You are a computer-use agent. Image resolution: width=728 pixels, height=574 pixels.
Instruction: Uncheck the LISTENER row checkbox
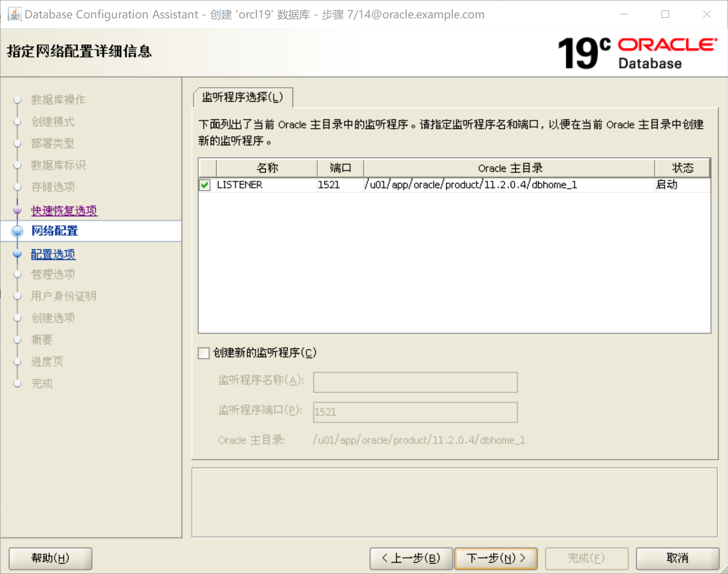pos(205,185)
